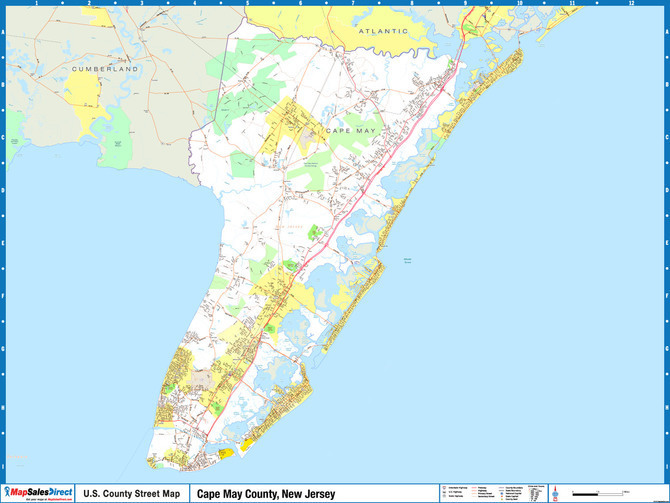The image size is (670, 503).
Task: Click the CUMBERLAND county label
Action: [x=105, y=69]
